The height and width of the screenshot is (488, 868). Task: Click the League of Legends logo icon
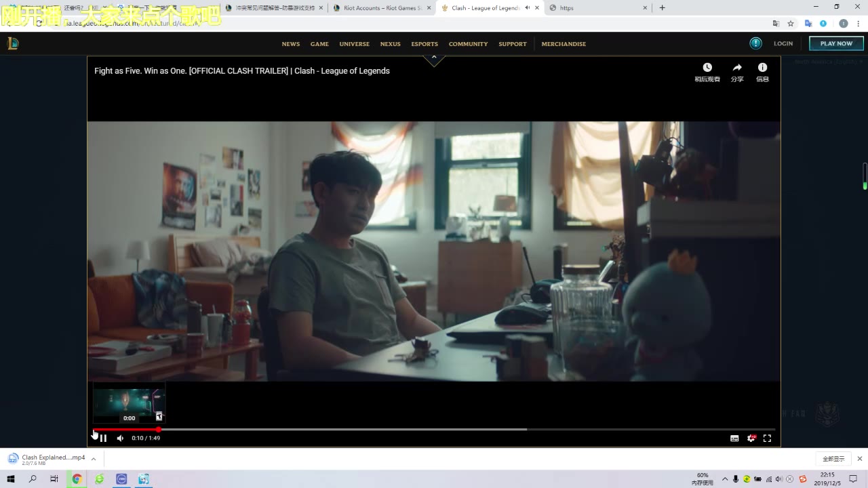click(x=13, y=44)
